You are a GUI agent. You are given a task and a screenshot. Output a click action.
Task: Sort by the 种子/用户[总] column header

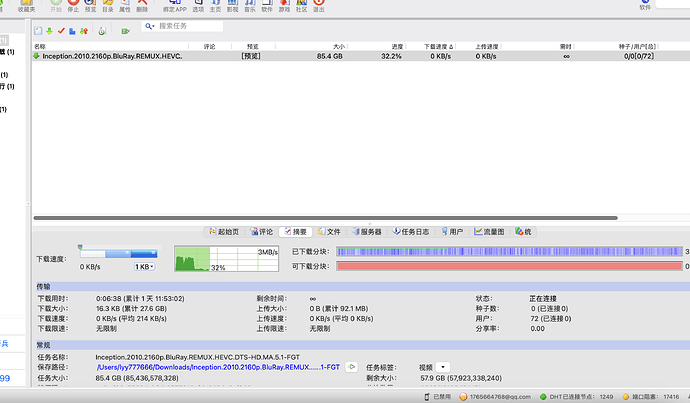(x=637, y=47)
